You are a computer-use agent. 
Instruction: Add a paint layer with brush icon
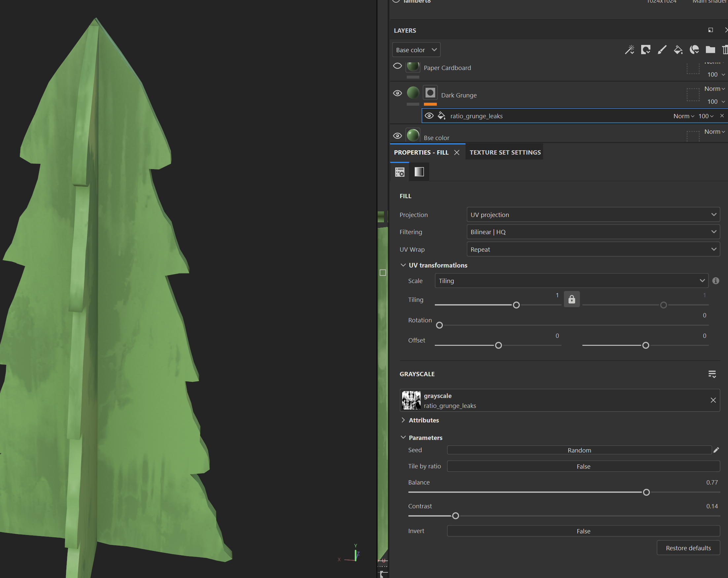(662, 50)
